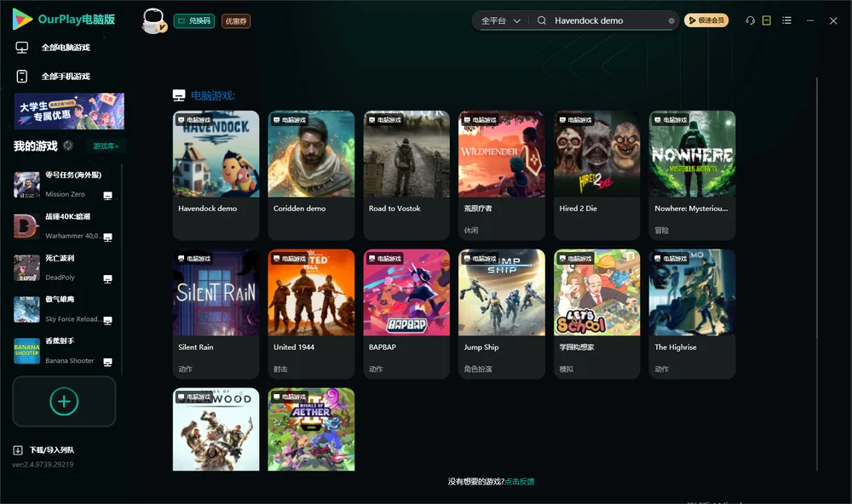Click the 大学生专属优惠 promo banner
The width and height of the screenshot is (852, 504).
click(69, 111)
